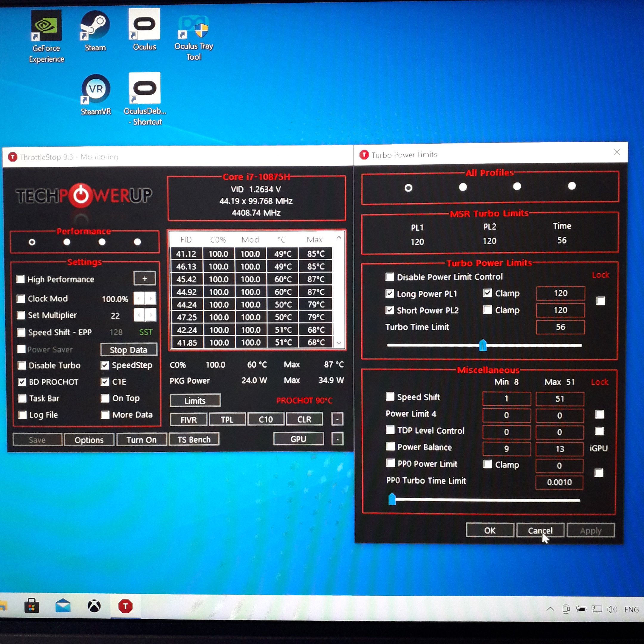Click the Long Power PL1 value field
Screen dimensions: 644x644
tap(560, 293)
